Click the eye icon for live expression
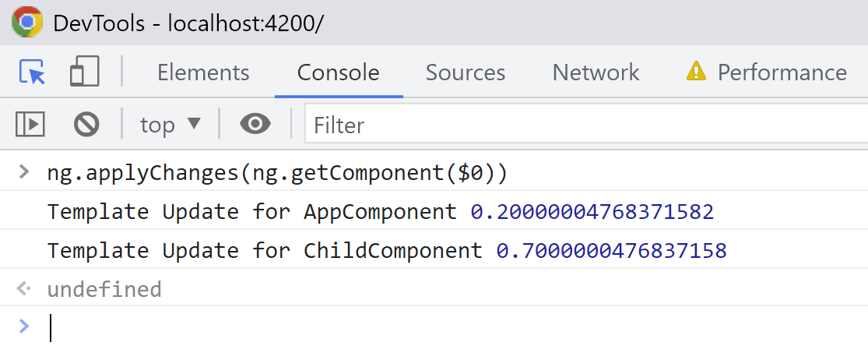868x360 pixels. 255,124
